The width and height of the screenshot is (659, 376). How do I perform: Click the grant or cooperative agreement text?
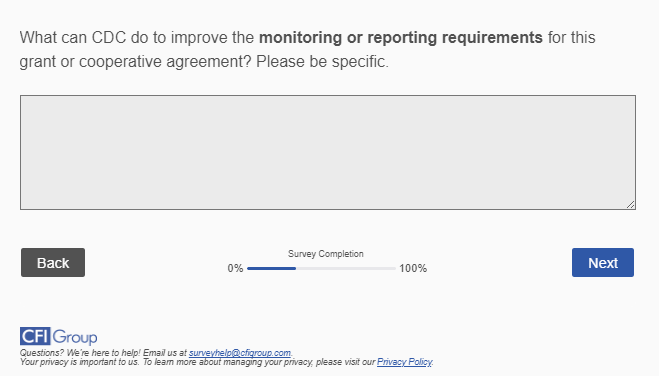click(x=135, y=62)
